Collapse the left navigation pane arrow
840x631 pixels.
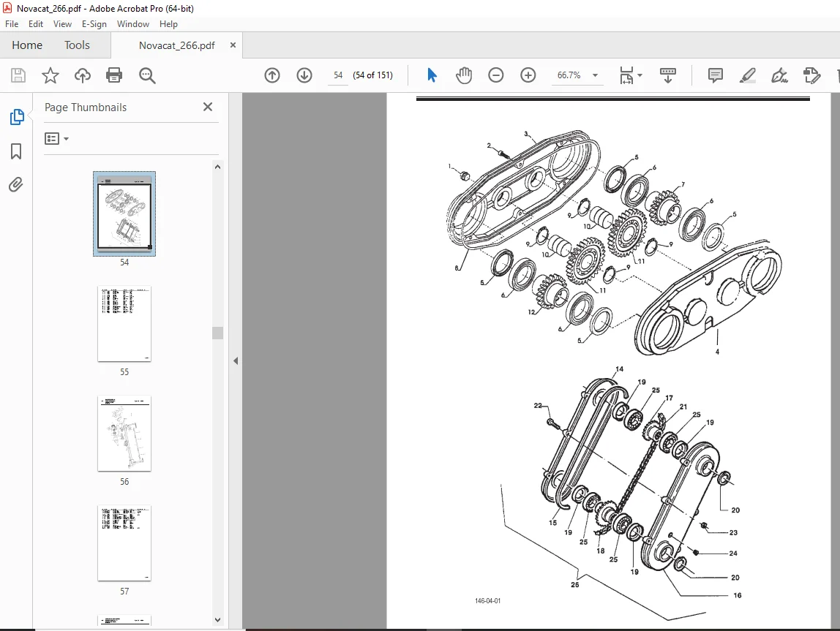236,360
